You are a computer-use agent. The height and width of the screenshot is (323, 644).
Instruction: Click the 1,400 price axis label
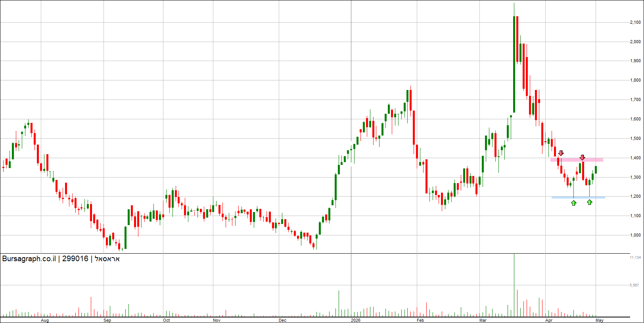pos(635,158)
